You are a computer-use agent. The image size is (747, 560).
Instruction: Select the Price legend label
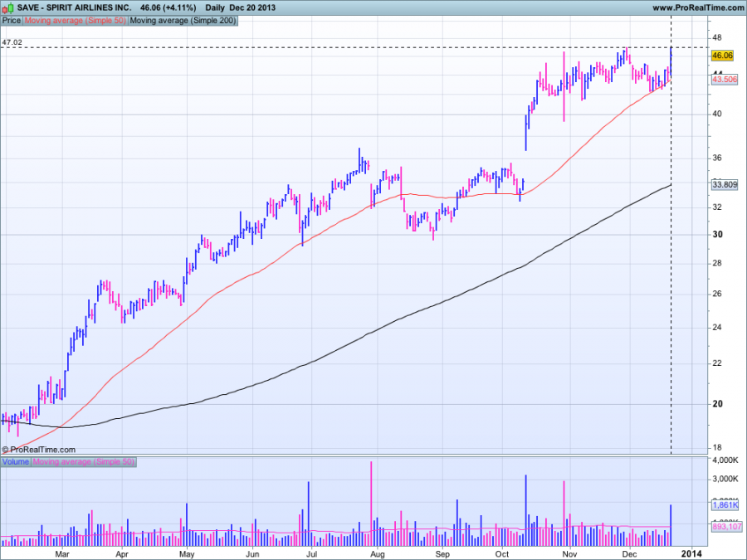12,21
